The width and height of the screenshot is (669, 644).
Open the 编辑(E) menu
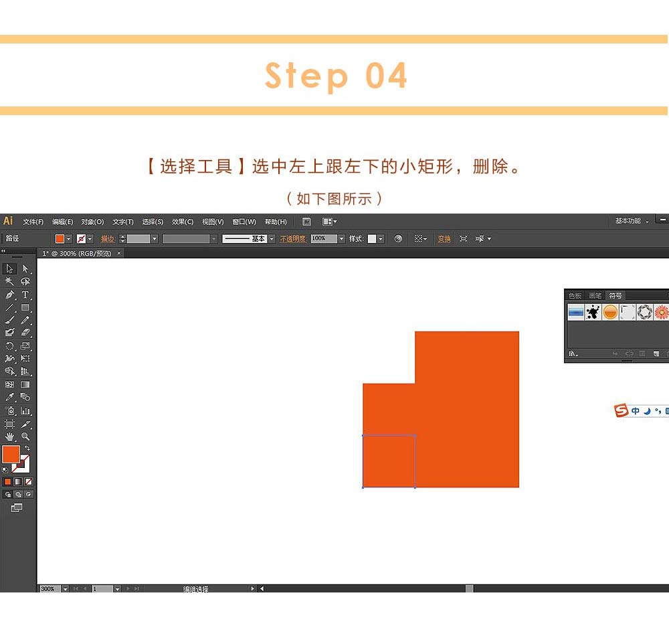pyautogui.click(x=62, y=222)
